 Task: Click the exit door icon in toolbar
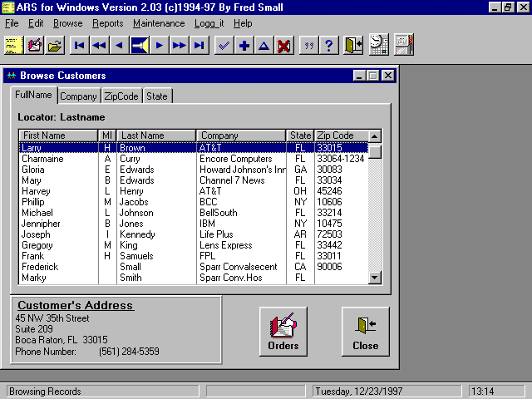[353, 46]
